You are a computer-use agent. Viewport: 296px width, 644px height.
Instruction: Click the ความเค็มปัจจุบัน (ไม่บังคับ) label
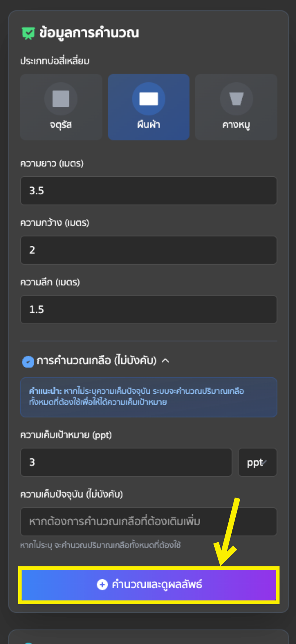71,494
